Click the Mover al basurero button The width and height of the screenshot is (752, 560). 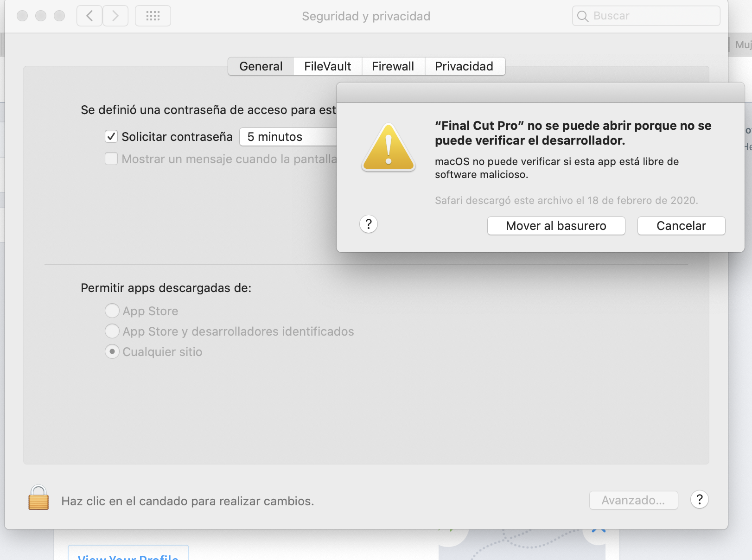click(x=556, y=226)
